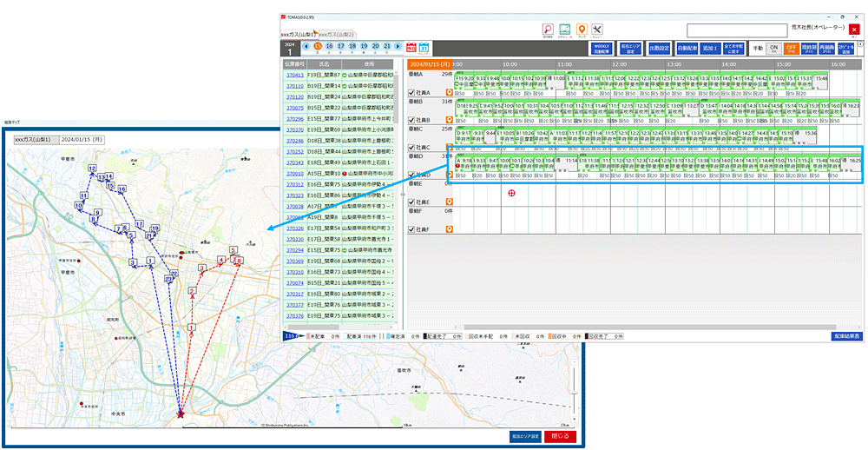Go to the next week arrow
The image size is (868, 450).
398,47
